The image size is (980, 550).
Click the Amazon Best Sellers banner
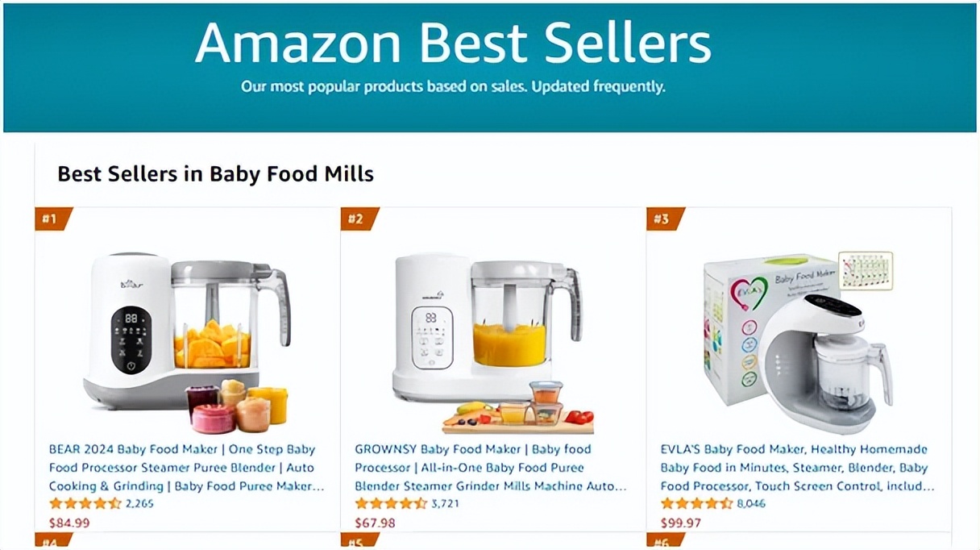[490, 68]
